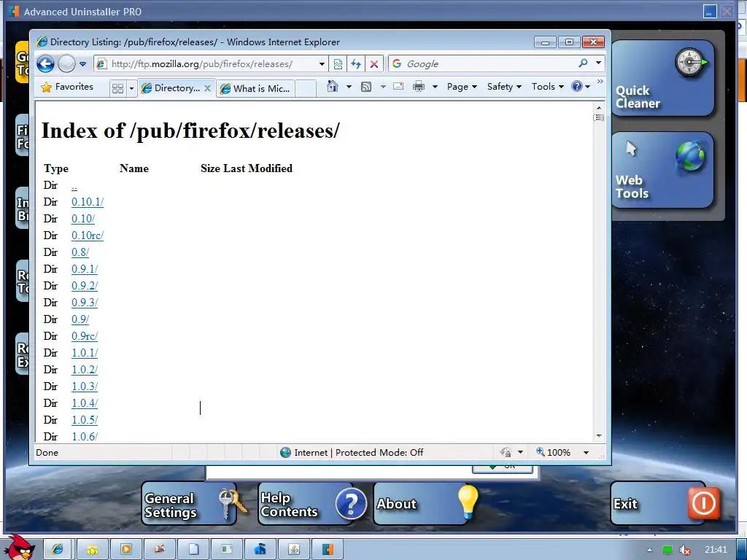Open the 0.10rc/ directory link

(x=88, y=236)
